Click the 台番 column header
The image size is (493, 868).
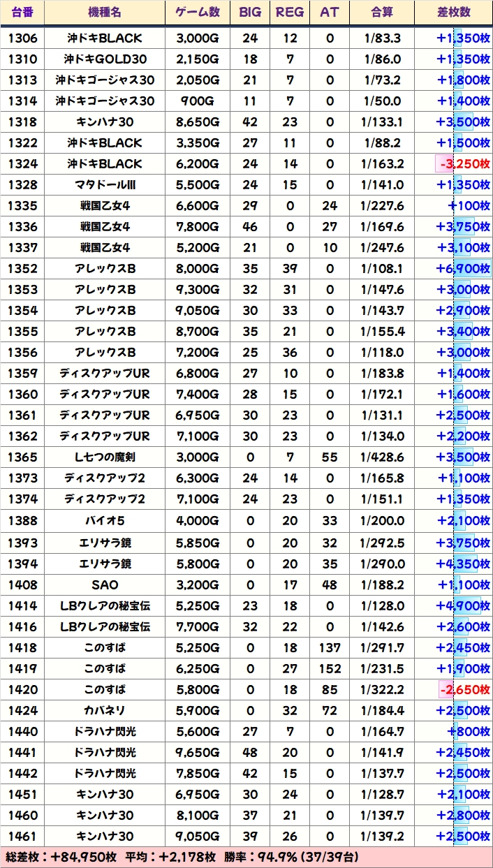[x=22, y=13]
